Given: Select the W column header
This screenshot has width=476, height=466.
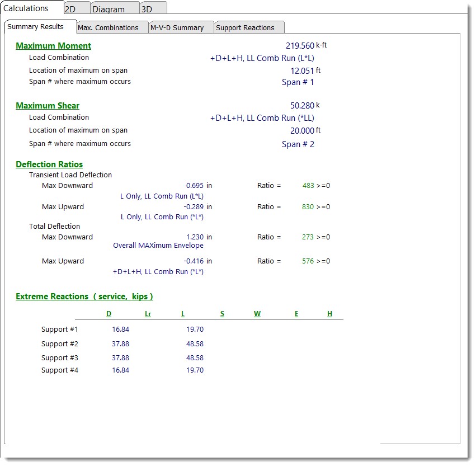Looking at the screenshot, I should point(257,314).
